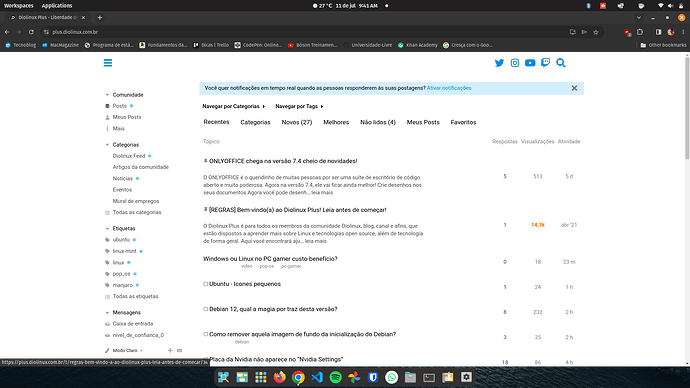690x388 pixels.
Task: Open the Diolinux Twitter link
Action: [499, 63]
